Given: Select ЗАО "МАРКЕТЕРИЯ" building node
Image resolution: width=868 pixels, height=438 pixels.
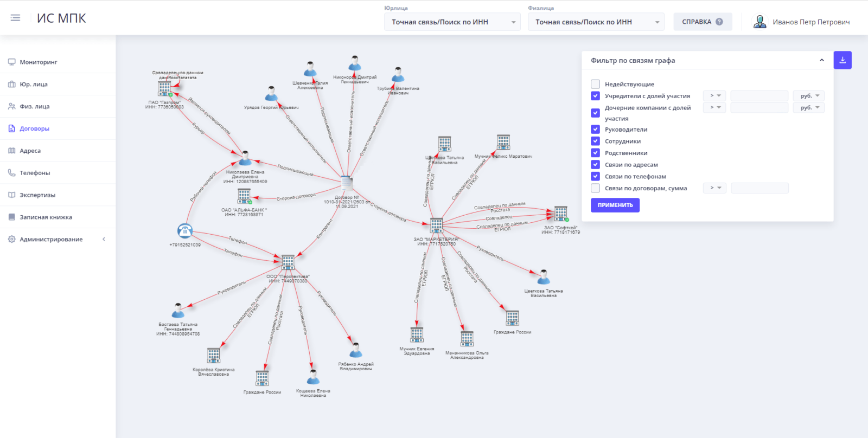Looking at the screenshot, I should click(436, 226).
